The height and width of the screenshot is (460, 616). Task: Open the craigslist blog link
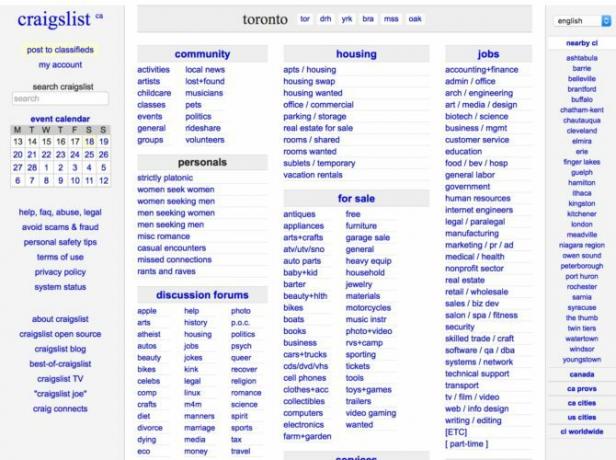click(60, 349)
